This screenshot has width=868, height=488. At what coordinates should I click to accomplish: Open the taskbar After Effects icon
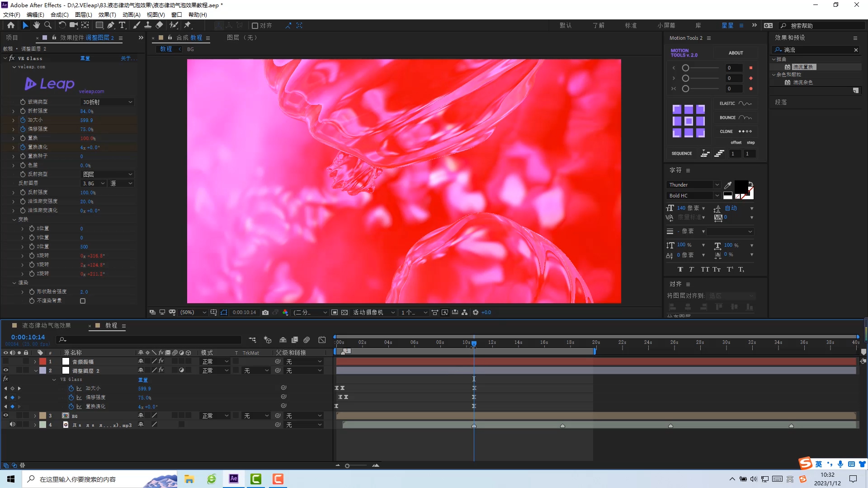(x=234, y=479)
